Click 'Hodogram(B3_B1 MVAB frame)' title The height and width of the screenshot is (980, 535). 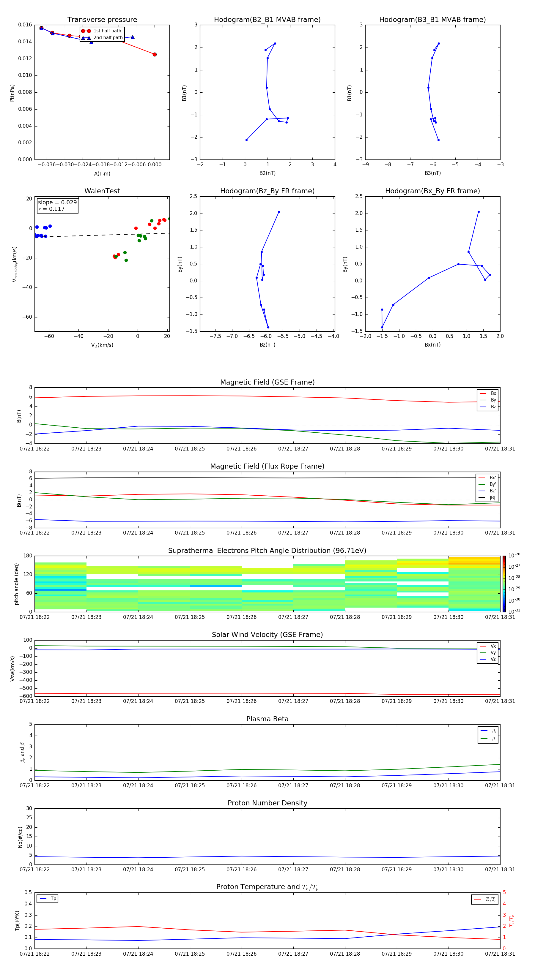(x=432, y=20)
